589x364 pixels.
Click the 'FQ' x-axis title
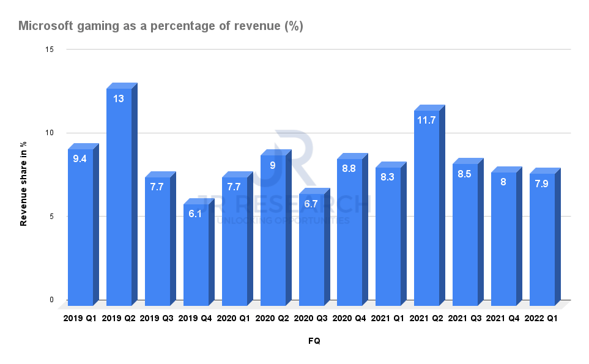click(x=314, y=341)
